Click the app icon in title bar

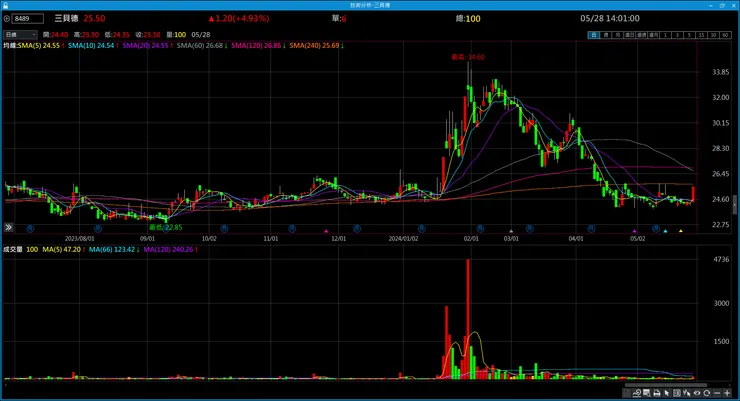[5, 5]
